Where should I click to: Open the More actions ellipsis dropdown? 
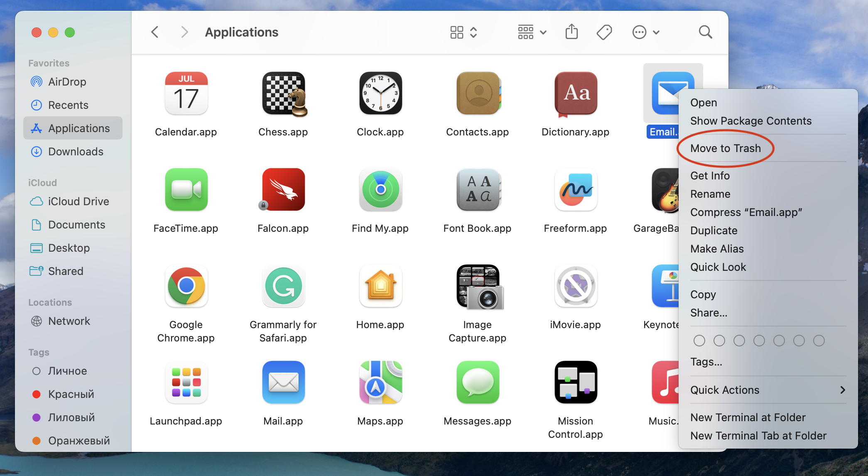pos(646,32)
